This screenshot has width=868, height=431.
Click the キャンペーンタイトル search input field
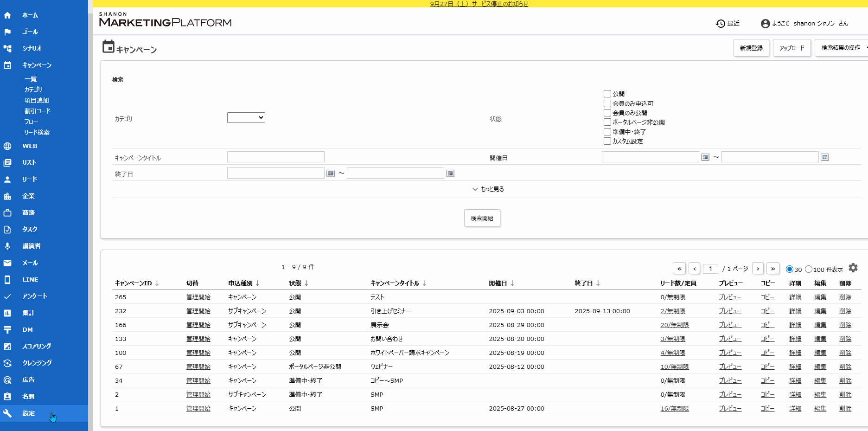click(276, 157)
